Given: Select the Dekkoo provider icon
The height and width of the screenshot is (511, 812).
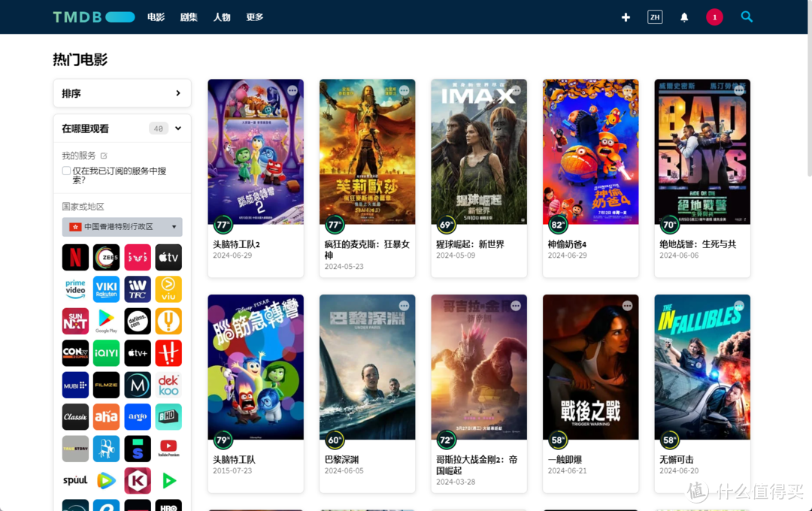Looking at the screenshot, I should coord(169,386).
